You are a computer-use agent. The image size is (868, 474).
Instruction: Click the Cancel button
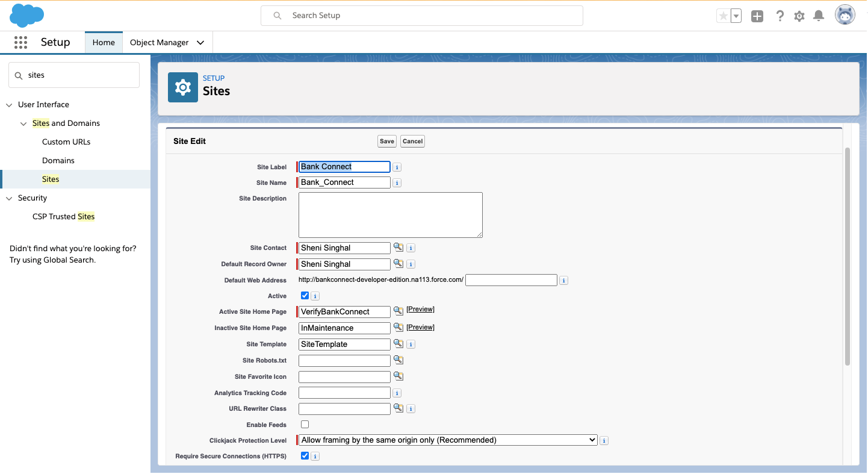click(x=413, y=142)
